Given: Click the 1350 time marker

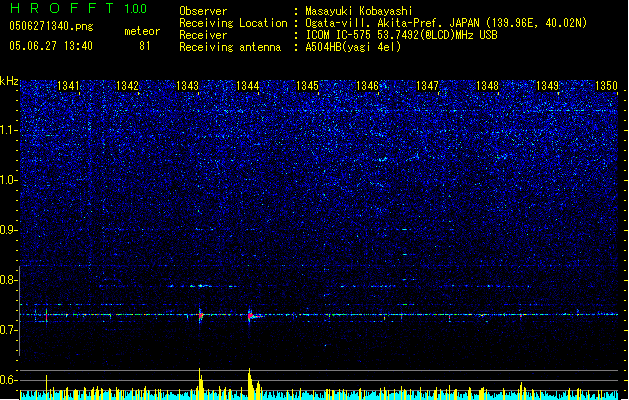Looking at the screenshot, I should (607, 86).
